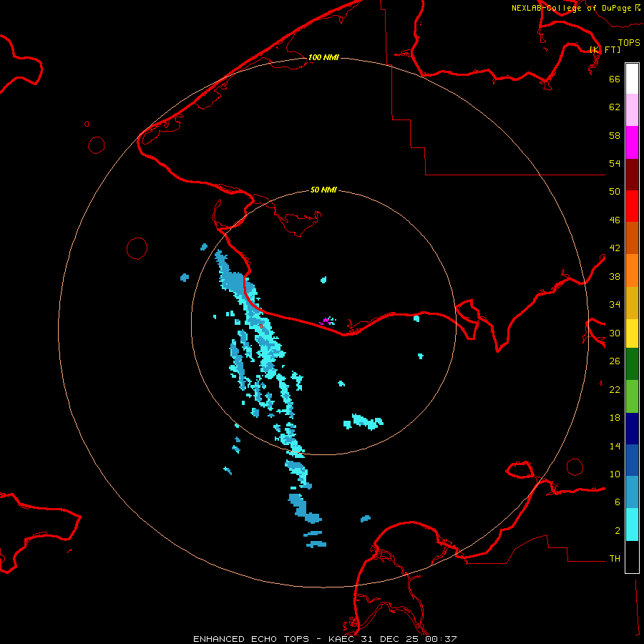Click the 46 legend value
This screenshot has width=644, height=644.
pos(615,220)
